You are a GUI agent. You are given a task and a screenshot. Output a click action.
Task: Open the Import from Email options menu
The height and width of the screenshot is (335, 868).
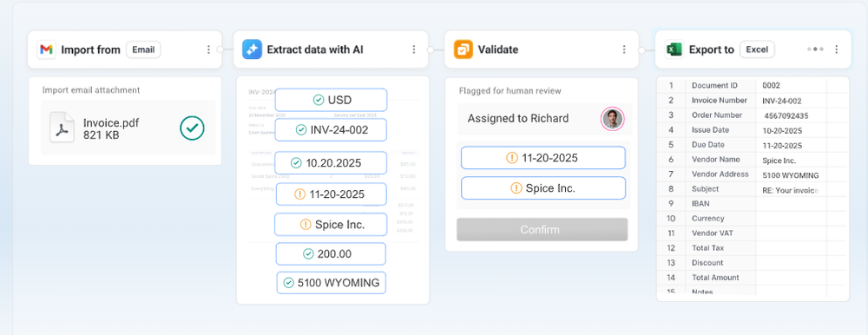pyautogui.click(x=208, y=49)
